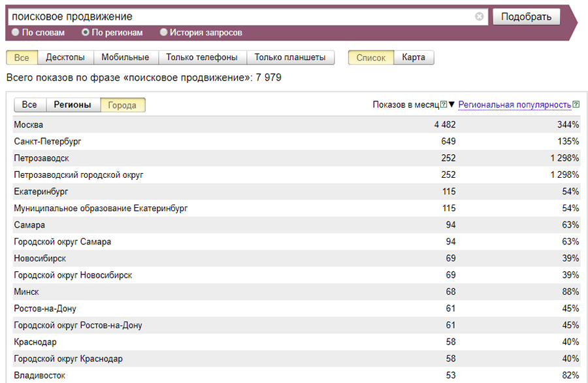Switch to the Карта view
This screenshot has width=588, height=383.
[414, 58]
